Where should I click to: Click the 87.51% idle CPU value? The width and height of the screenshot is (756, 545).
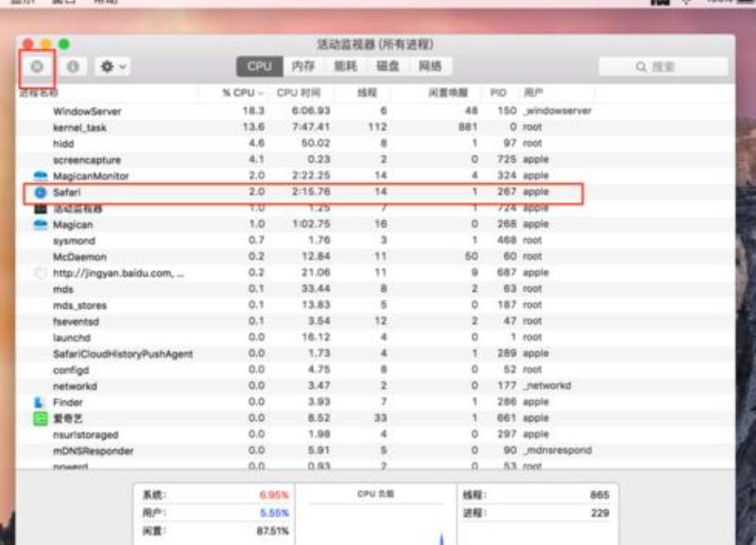point(272,531)
